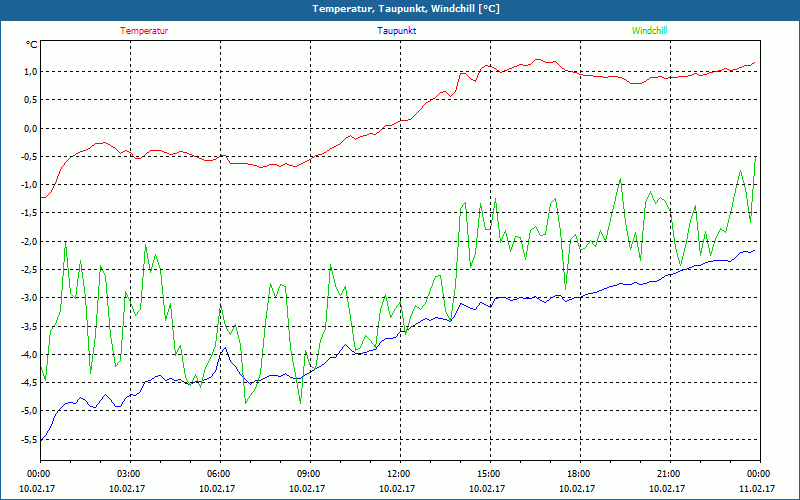Image resolution: width=800 pixels, height=500 pixels.
Task: Click the -1,0 y-axis value
Action: point(30,185)
